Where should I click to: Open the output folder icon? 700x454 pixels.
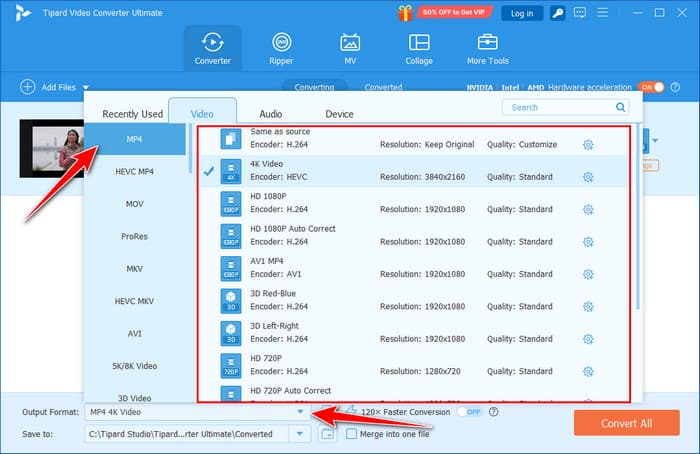click(x=328, y=433)
